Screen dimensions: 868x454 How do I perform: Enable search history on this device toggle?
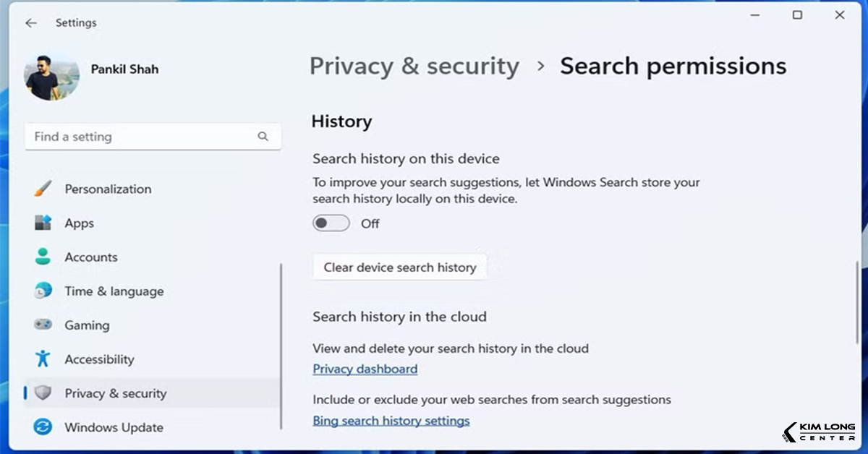click(x=331, y=223)
